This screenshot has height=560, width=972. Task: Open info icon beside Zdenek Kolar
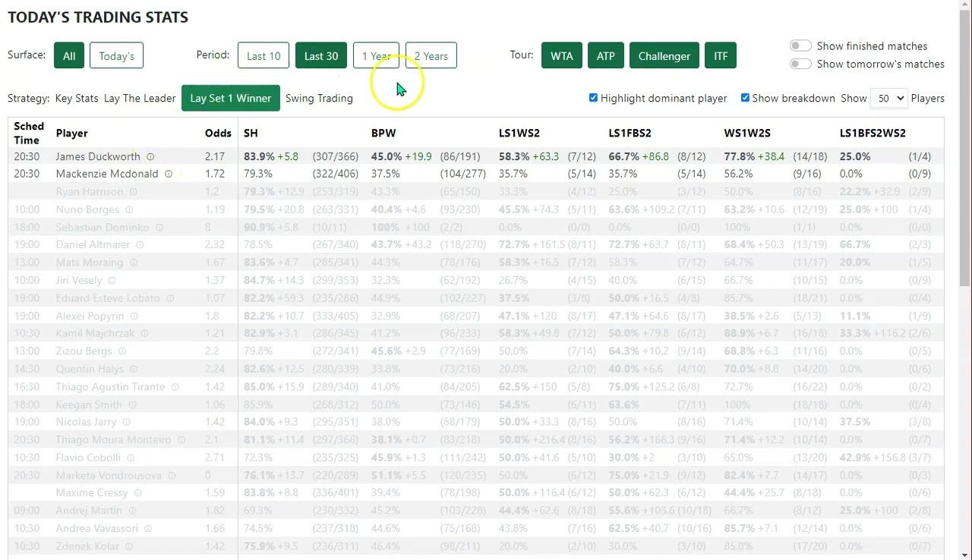pos(129,546)
